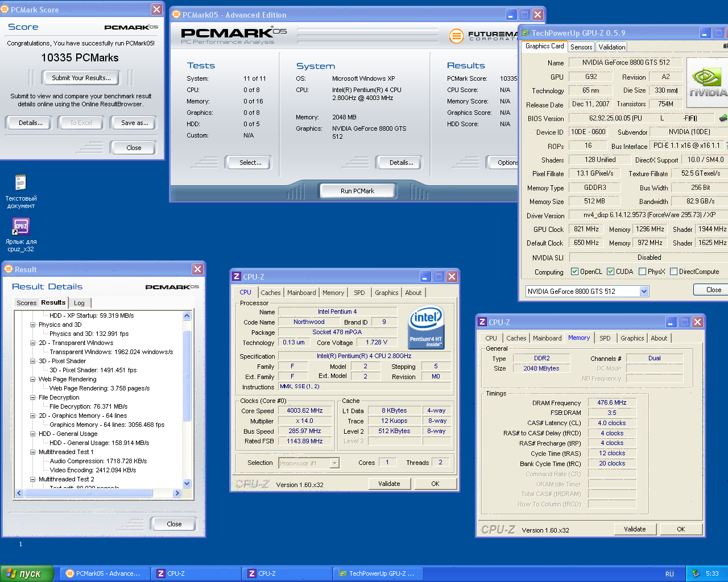
Task: Click the PCMark Score title bar icon
Action: coord(5,9)
